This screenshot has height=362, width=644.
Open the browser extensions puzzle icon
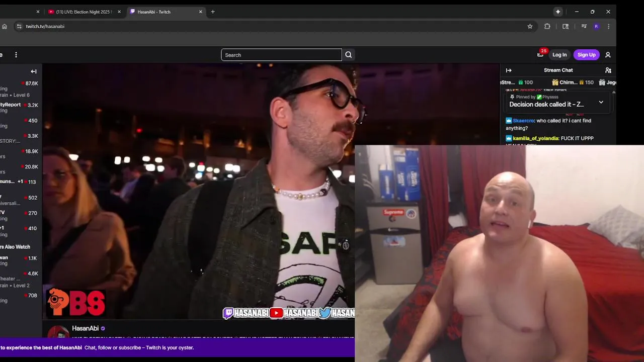tap(547, 26)
